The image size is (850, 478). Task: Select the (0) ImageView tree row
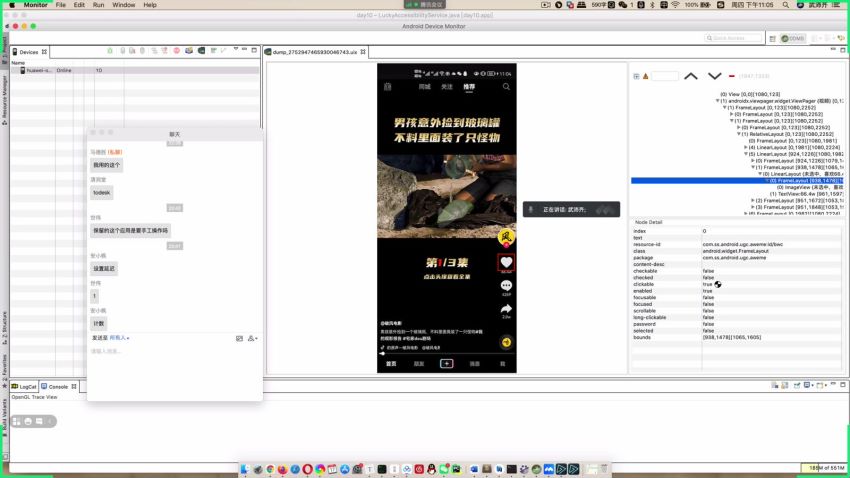point(810,188)
